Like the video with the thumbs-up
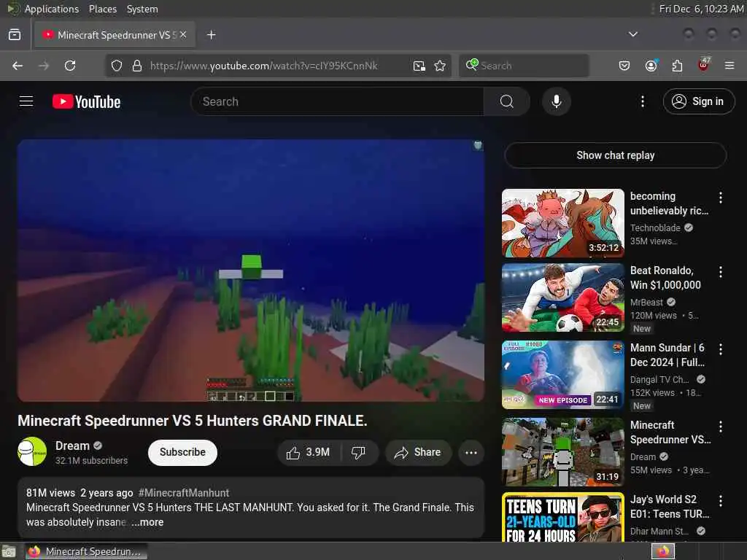The width and height of the screenshot is (747, 560). pos(309,452)
